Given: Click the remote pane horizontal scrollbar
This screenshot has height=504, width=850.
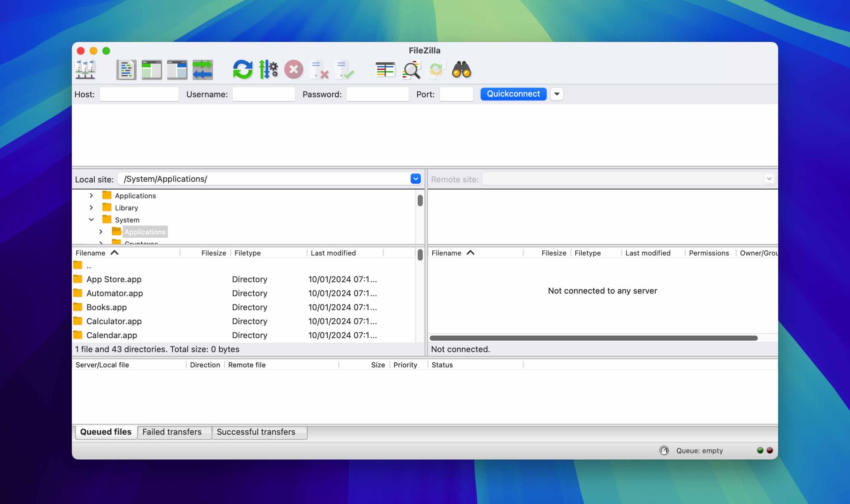Looking at the screenshot, I should click(593, 338).
